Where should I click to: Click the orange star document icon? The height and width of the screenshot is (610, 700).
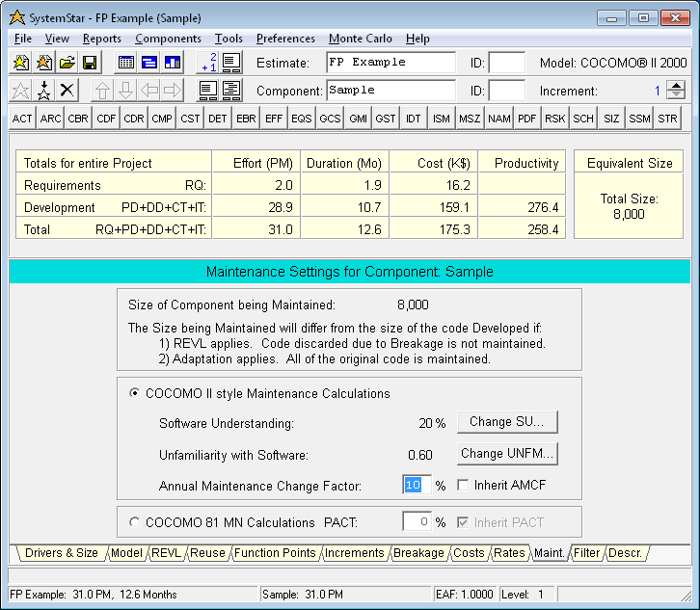(43, 63)
